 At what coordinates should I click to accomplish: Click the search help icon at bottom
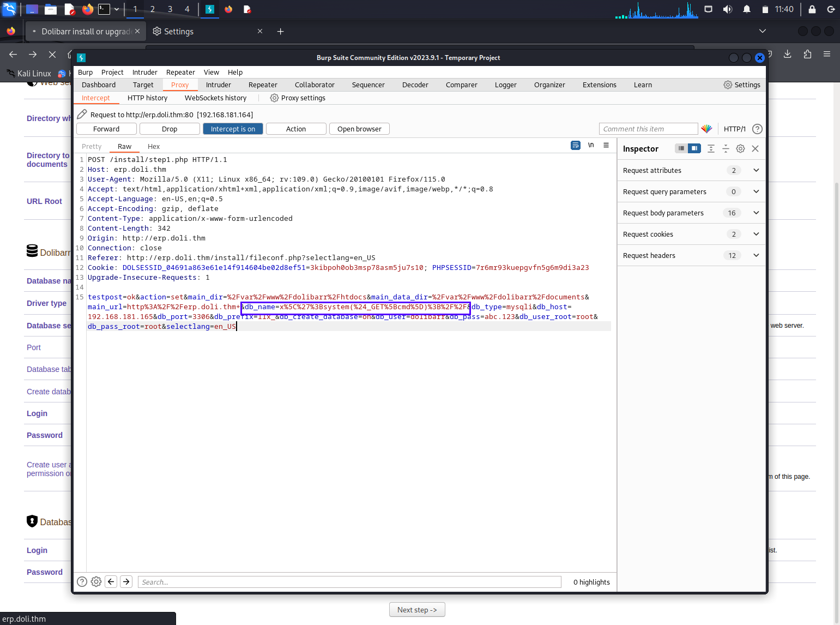tap(82, 581)
